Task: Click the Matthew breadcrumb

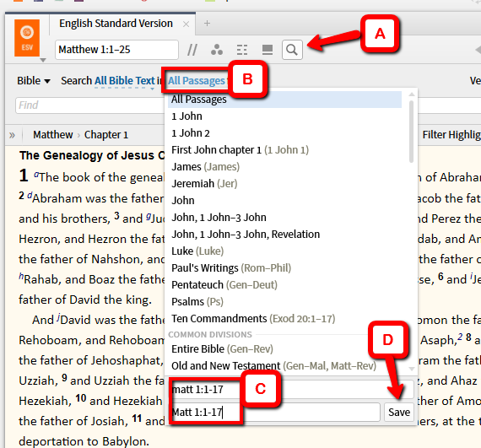Action: [x=53, y=135]
